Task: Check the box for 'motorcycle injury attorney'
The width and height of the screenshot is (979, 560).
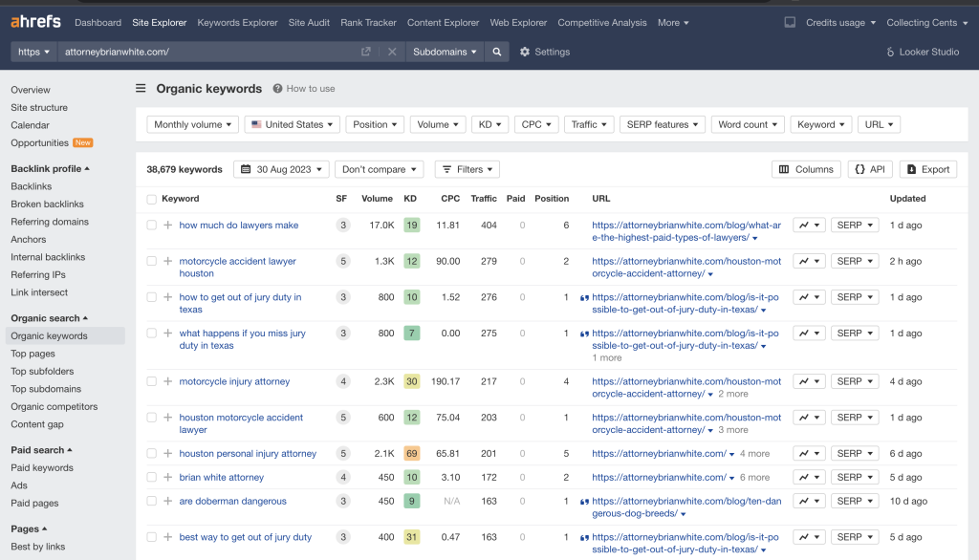Action: 151,381
